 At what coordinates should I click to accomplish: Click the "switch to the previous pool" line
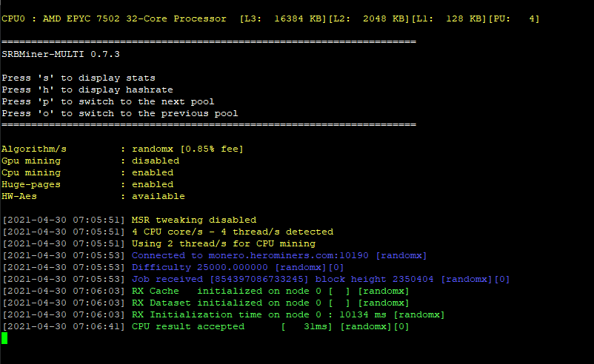[120, 113]
